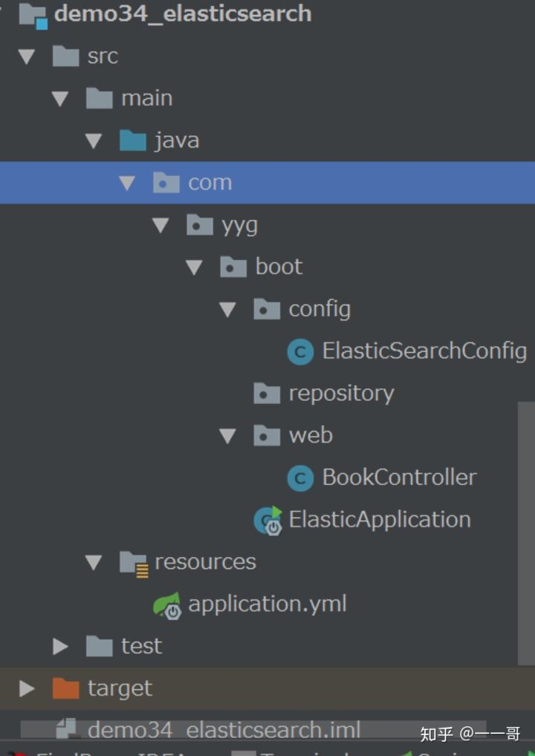This screenshot has width=535, height=756.
Task: Select the config package in the tree
Action: [x=320, y=309]
